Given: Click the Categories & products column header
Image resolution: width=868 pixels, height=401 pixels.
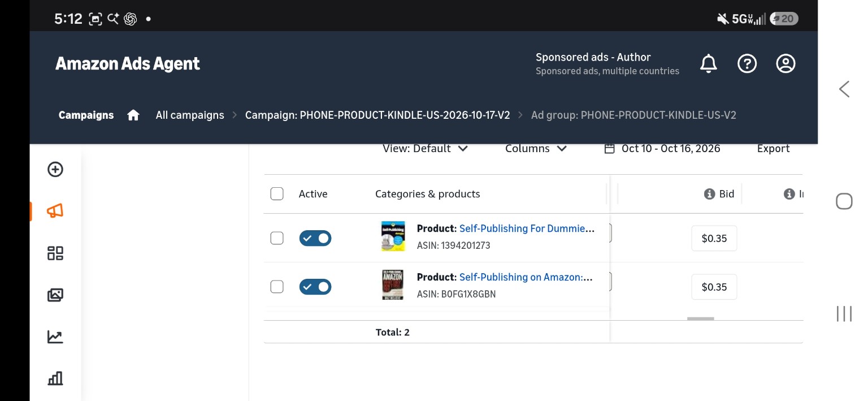Looking at the screenshot, I should pyautogui.click(x=428, y=194).
